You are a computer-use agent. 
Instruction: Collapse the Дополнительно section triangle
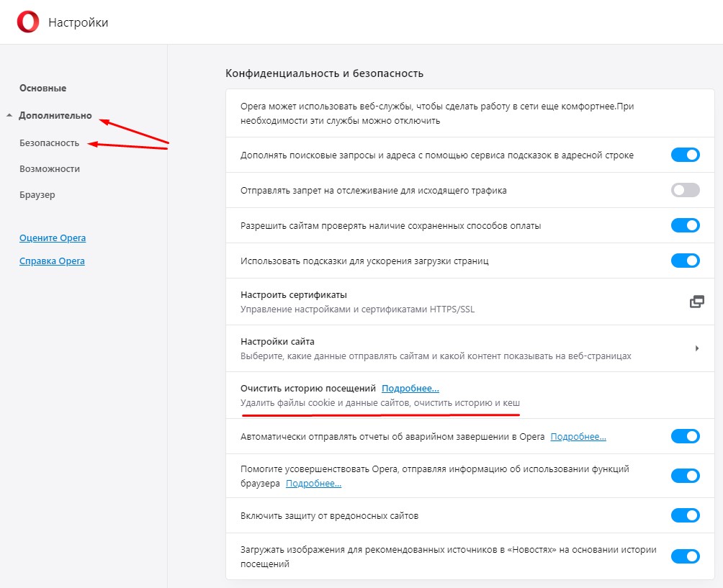point(9,115)
